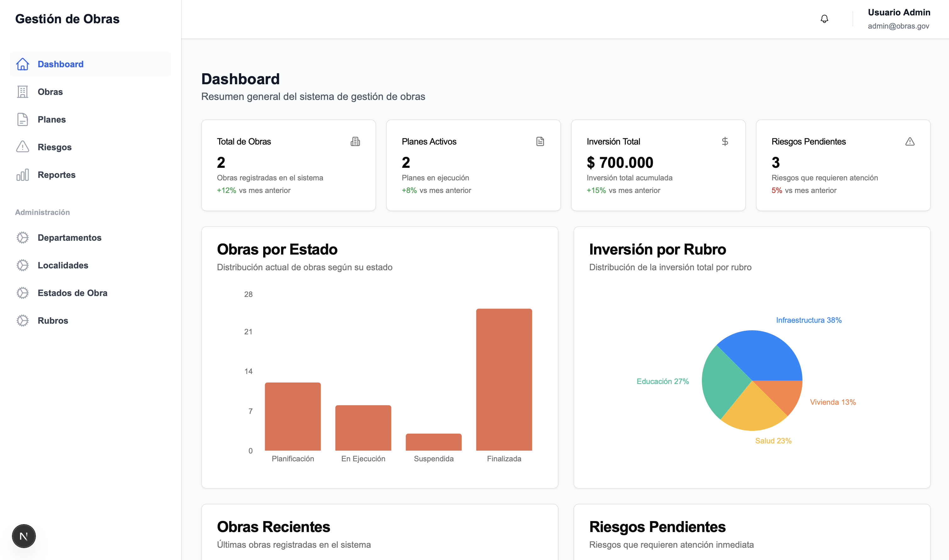Image resolution: width=949 pixels, height=560 pixels.
Task: Click the Gestión de Obras title
Action: tap(68, 19)
